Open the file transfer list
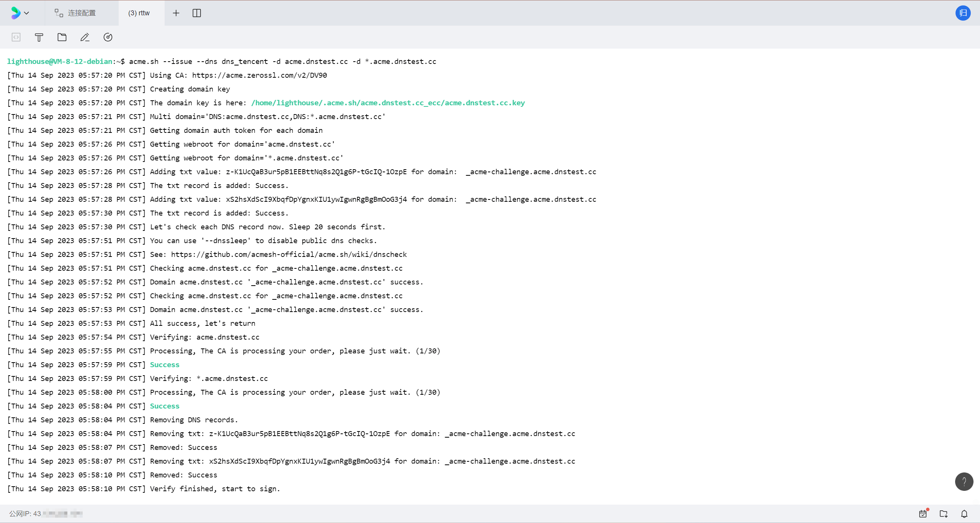The height and width of the screenshot is (523, 980). click(943, 513)
